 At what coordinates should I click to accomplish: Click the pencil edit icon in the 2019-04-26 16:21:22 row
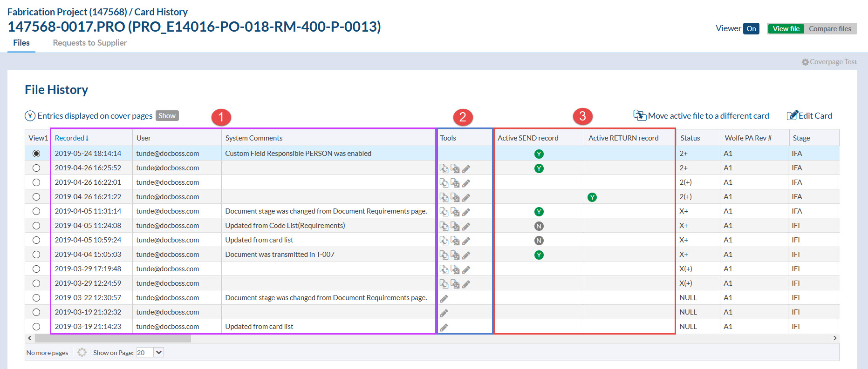[x=466, y=197]
